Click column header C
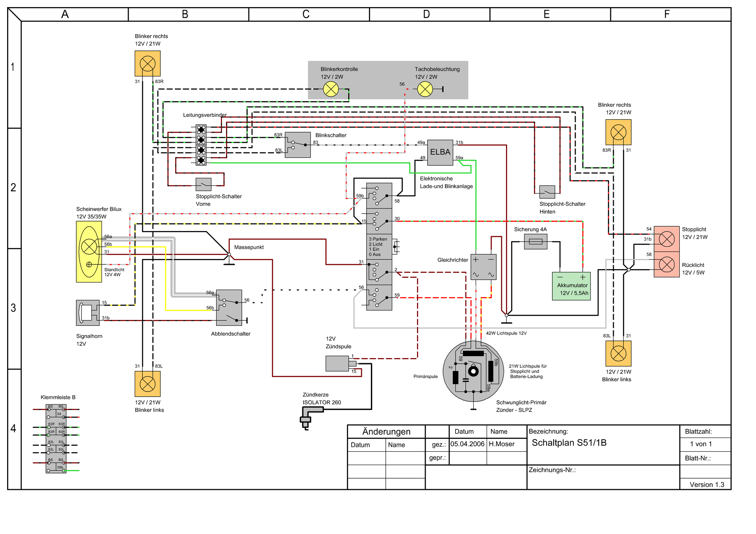This screenshot has height=534, width=756. tap(306, 15)
